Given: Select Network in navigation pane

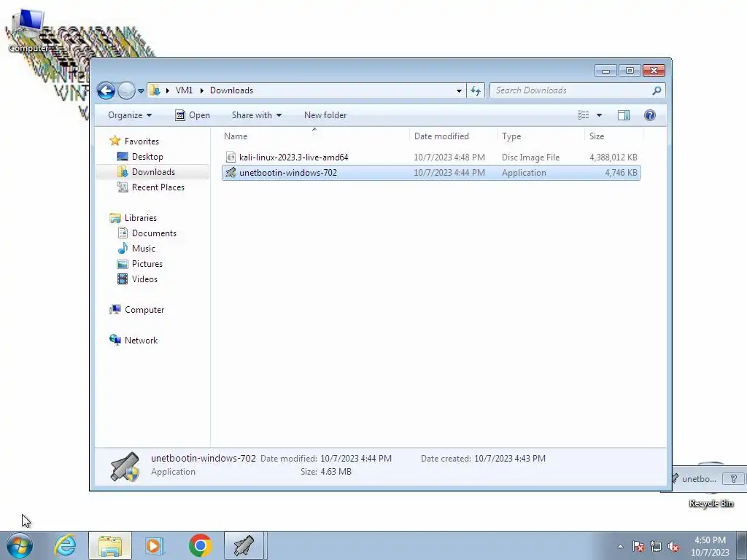Looking at the screenshot, I should [x=141, y=341].
